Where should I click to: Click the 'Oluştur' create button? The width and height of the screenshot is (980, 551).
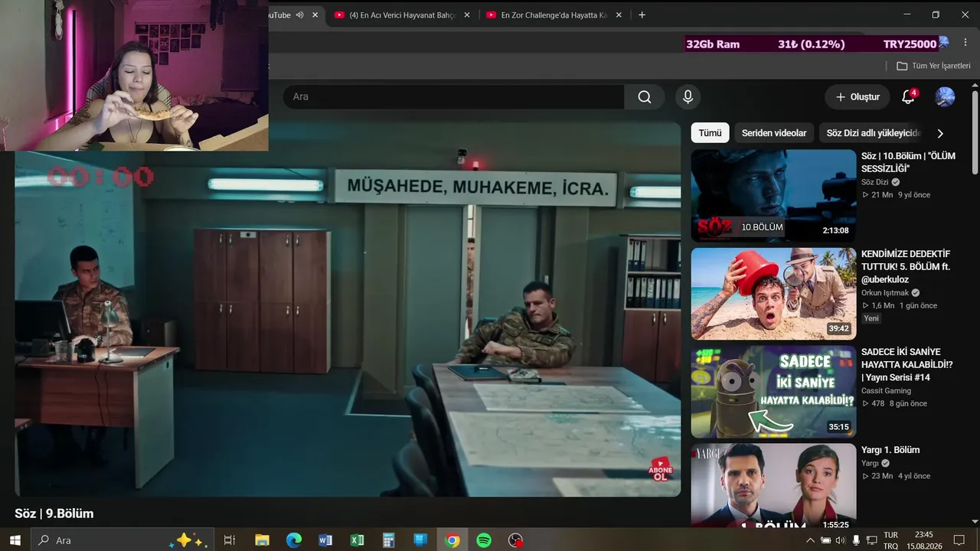pos(857,97)
